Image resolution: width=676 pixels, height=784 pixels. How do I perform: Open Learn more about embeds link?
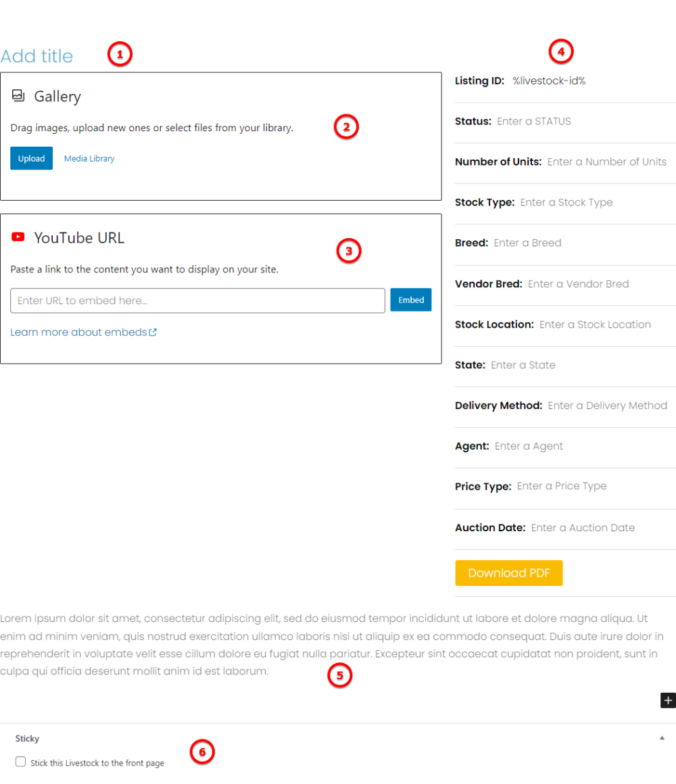coord(78,333)
